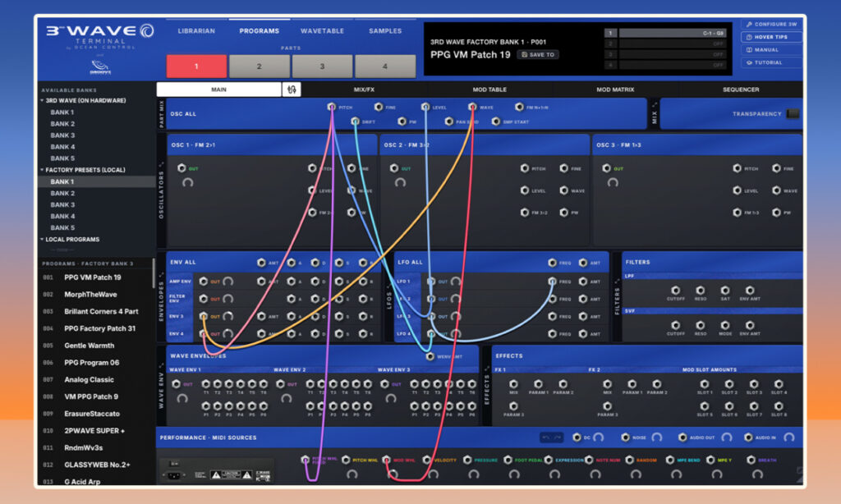Select Part 3 button
The height and width of the screenshot is (504, 841).
[x=322, y=66]
